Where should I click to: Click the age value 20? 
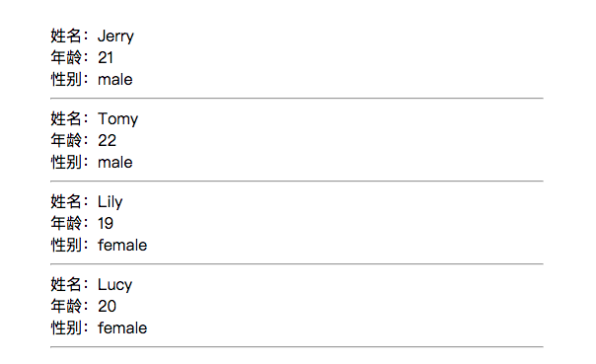coord(107,306)
